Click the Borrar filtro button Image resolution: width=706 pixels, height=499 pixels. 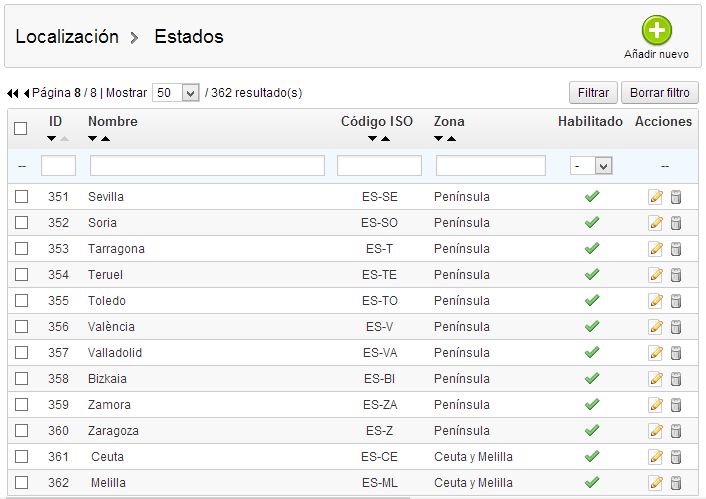660,93
